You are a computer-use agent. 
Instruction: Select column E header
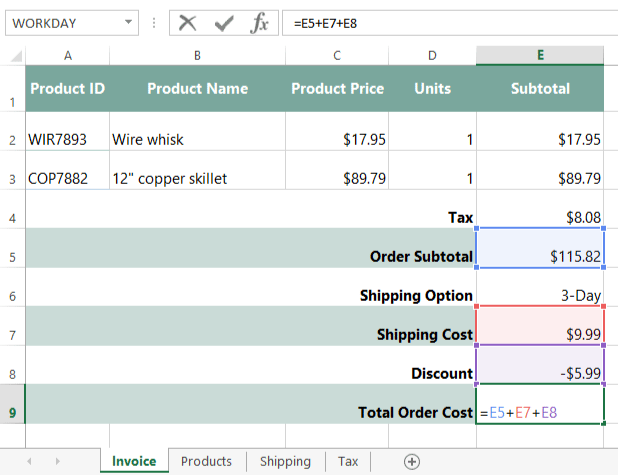point(540,55)
